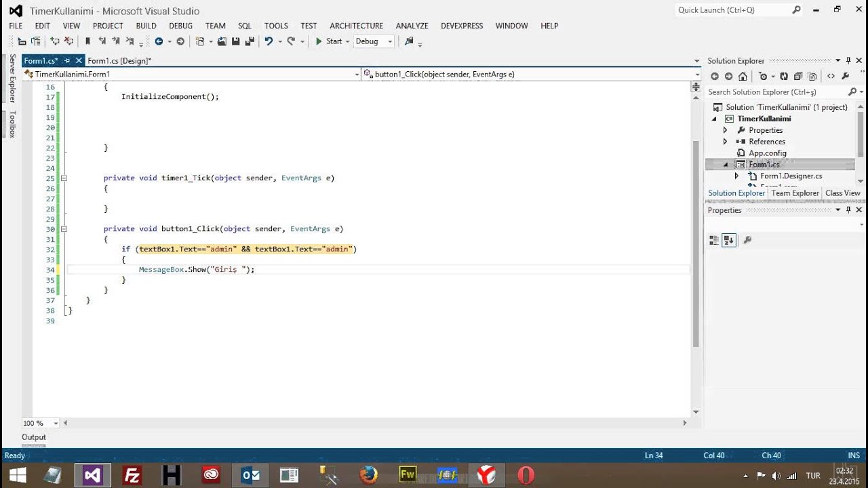Click the Pending Changes Filter clock icon
This screenshot has width=868, height=488.
click(x=763, y=77)
